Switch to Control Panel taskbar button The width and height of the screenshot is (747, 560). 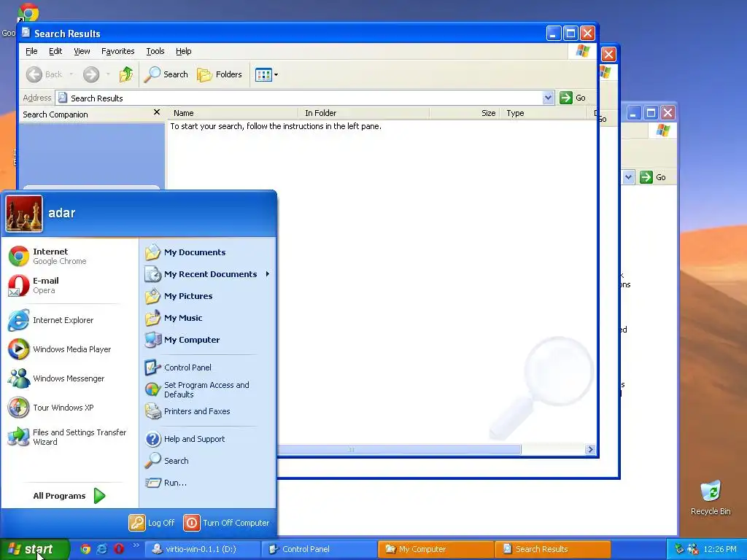319,549
